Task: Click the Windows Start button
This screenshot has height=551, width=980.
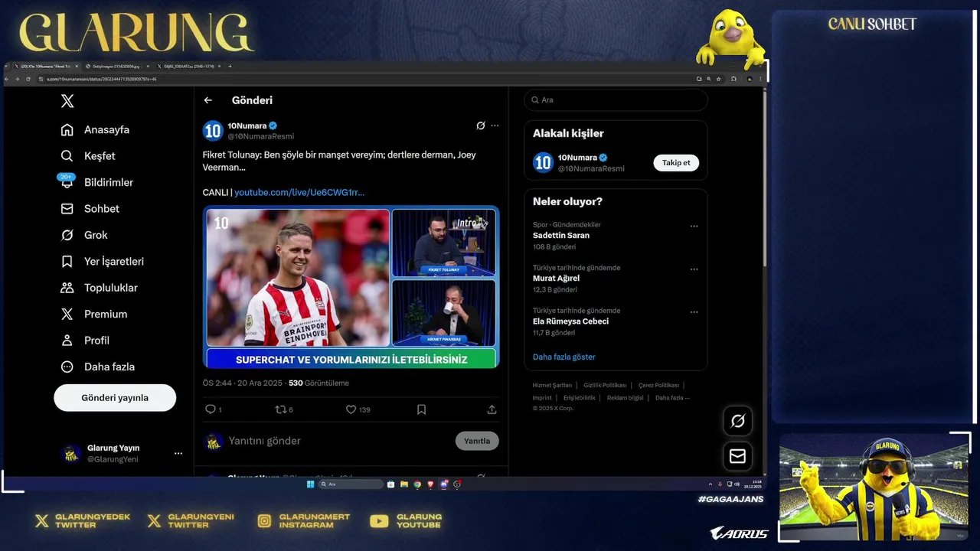Action: pos(310,484)
